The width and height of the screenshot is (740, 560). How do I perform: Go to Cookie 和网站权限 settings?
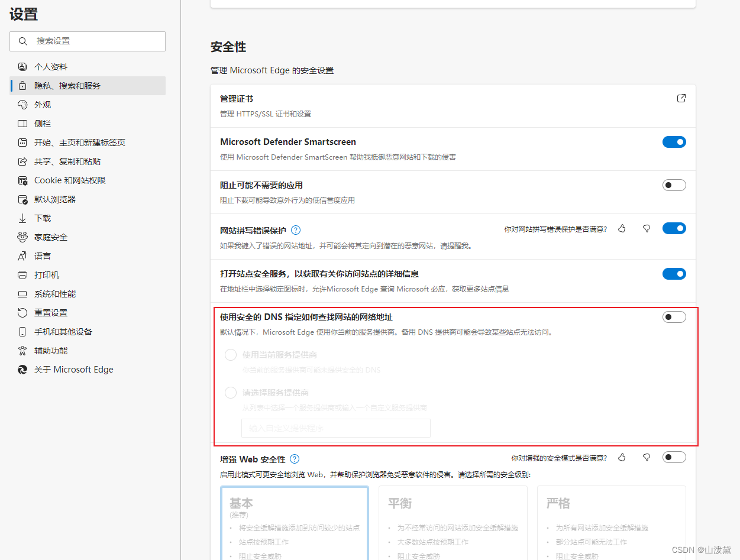pos(88,180)
